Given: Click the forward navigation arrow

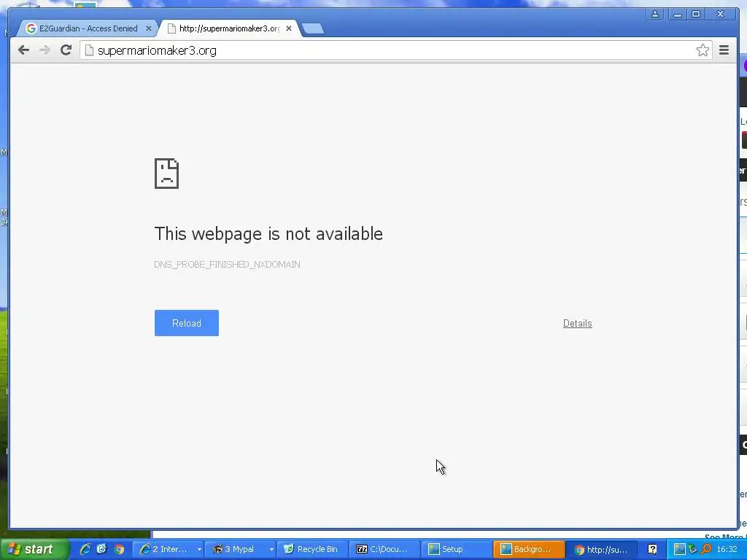Looking at the screenshot, I should coord(44,50).
